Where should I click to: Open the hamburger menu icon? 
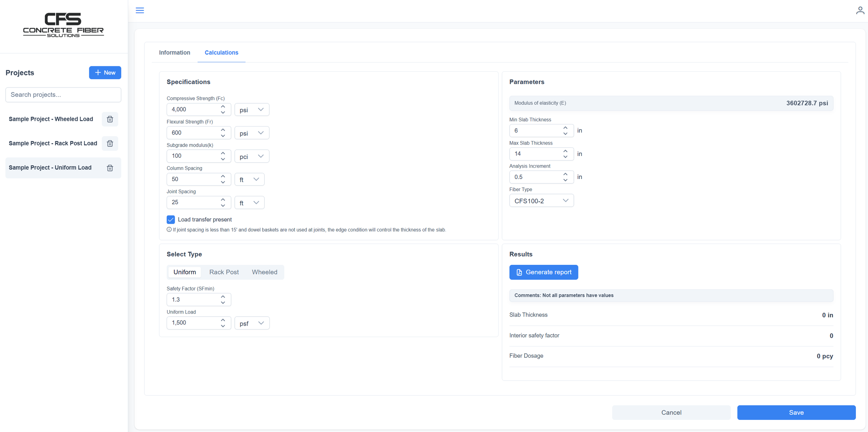pyautogui.click(x=140, y=10)
